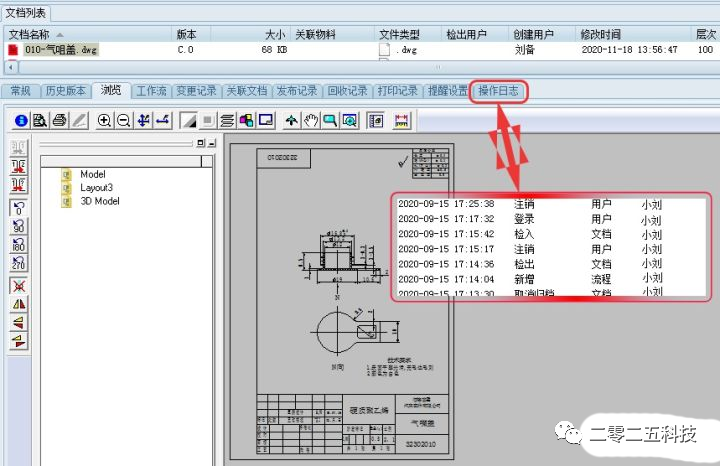
Task: Click the vertical mirror stacked triangles icon
Action: (x=18, y=323)
